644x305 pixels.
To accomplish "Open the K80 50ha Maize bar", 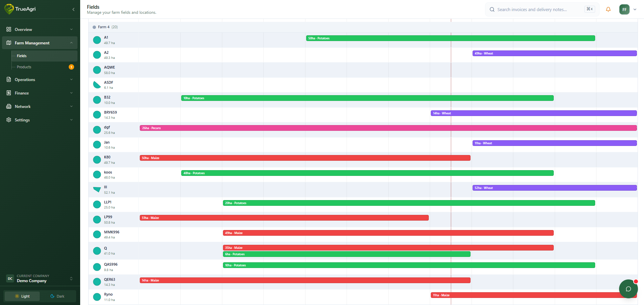I will click(x=305, y=158).
